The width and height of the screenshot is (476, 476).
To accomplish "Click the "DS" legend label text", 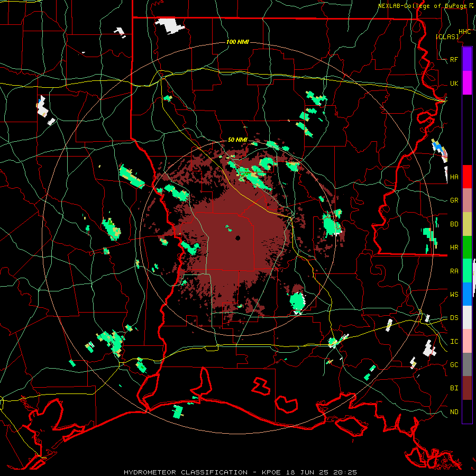I will point(454,318).
